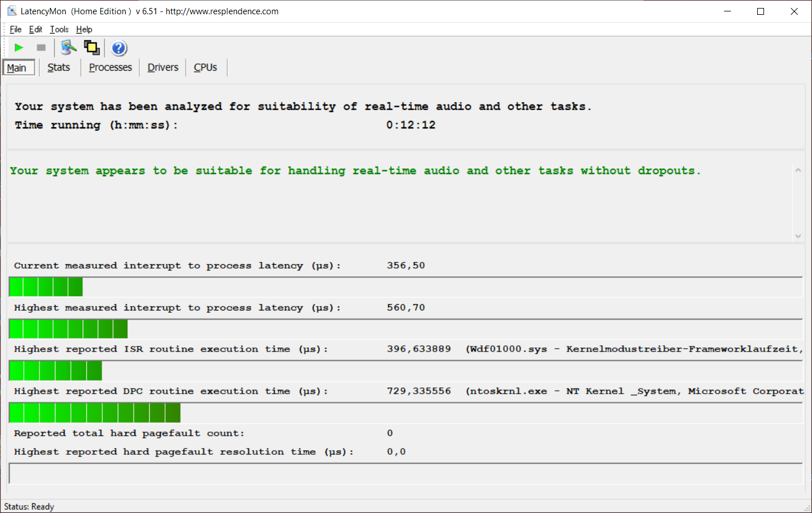The image size is (812, 513).
Task: Click the down arrow of the message box scrollbar
Action: (798, 236)
